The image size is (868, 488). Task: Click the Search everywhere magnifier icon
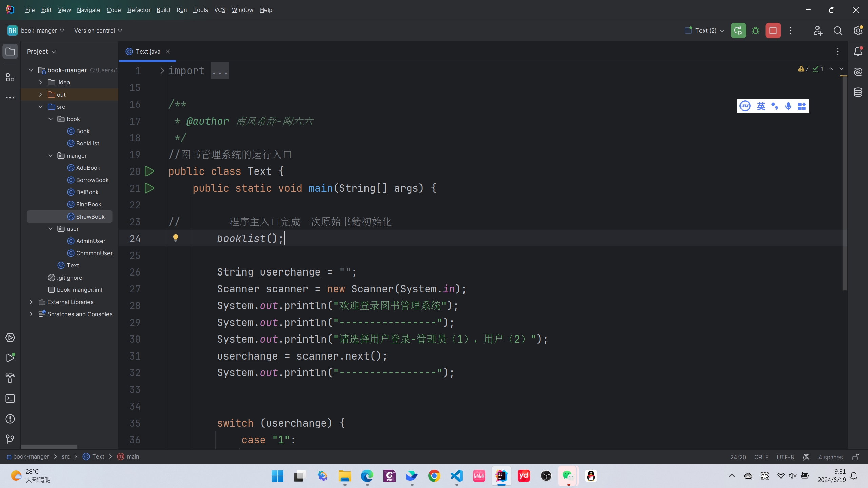coord(837,30)
